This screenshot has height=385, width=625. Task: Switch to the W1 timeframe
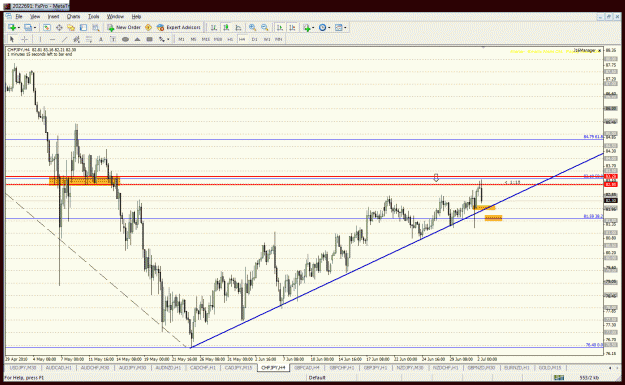(267, 39)
